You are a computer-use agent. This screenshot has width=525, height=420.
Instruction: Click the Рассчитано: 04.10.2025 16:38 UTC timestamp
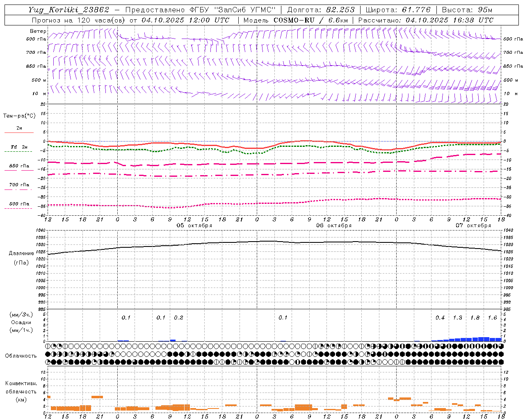[x=426, y=20]
